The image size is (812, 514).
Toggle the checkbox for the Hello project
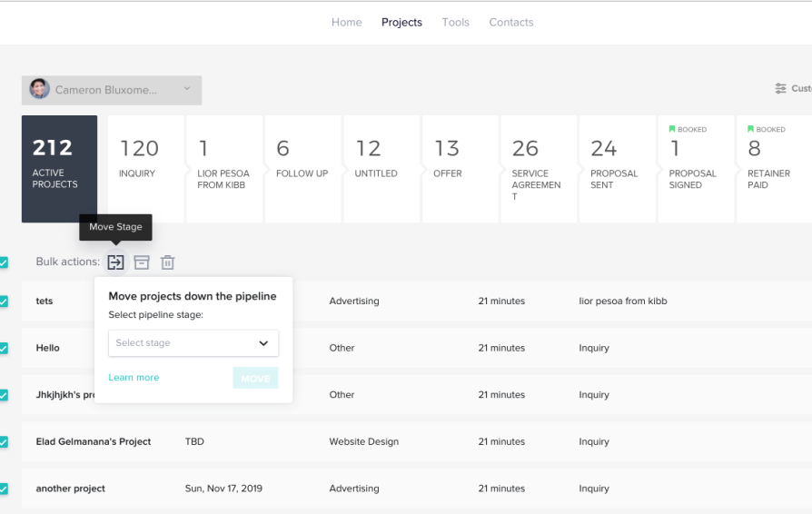4,348
